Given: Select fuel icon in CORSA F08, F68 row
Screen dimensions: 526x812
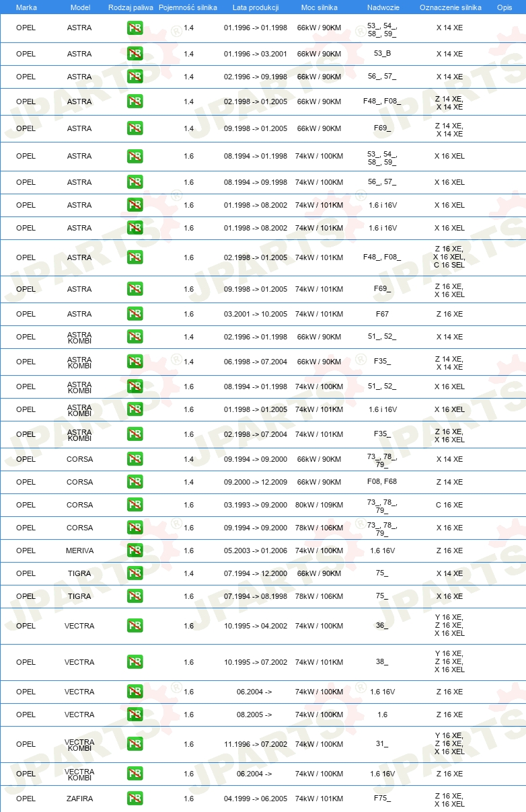Looking at the screenshot, I should click(135, 482).
